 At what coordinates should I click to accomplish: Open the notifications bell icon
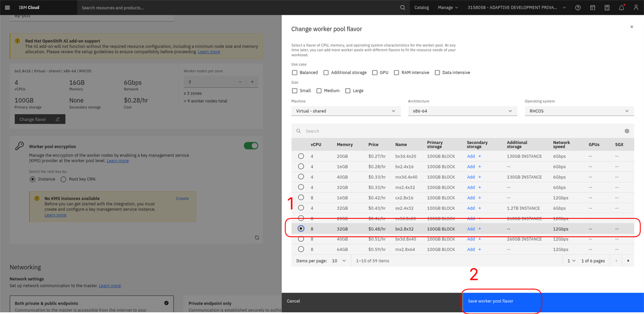pos(621,8)
